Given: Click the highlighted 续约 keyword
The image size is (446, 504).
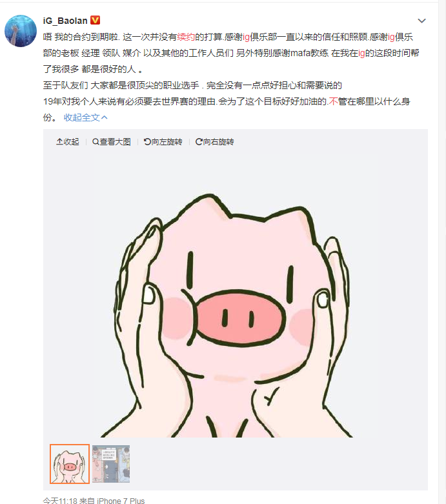Looking at the screenshot, I should [186, 37].
